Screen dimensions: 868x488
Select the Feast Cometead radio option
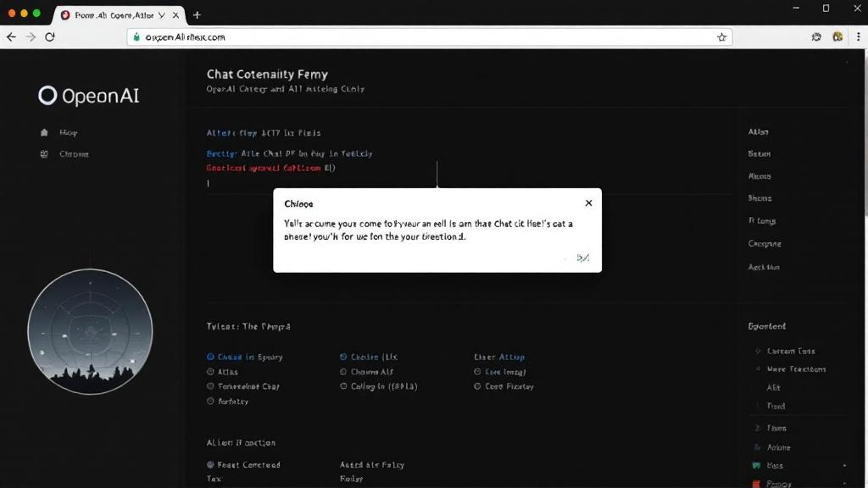210,465
